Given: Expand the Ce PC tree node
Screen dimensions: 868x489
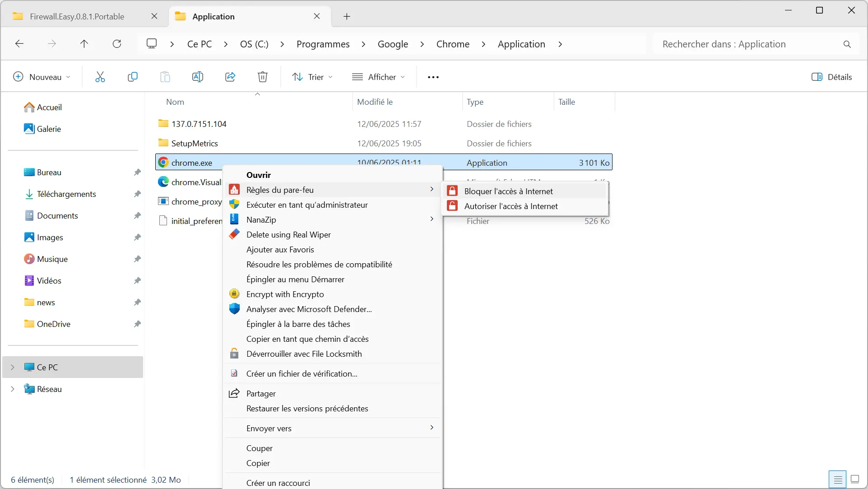Looking at the screenshot, I should (x=13, y=367).
